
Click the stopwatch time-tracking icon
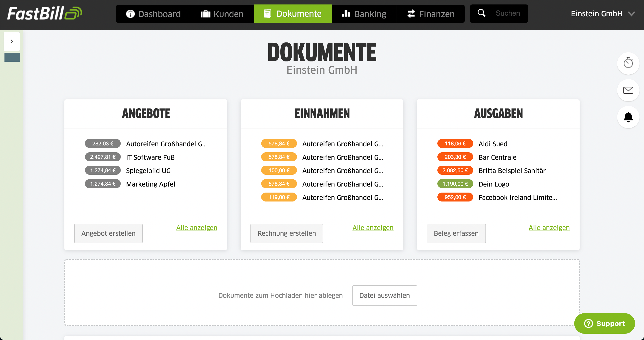(x=628, y=63)
